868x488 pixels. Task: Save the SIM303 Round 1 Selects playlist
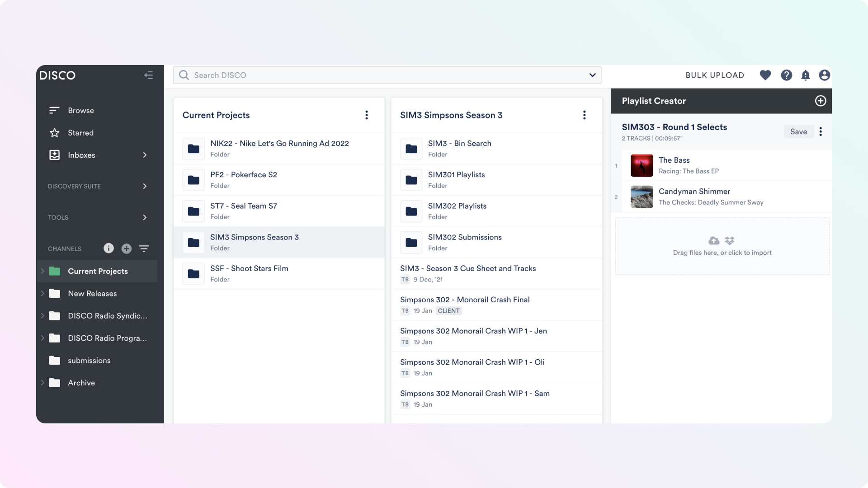[798, 131]
